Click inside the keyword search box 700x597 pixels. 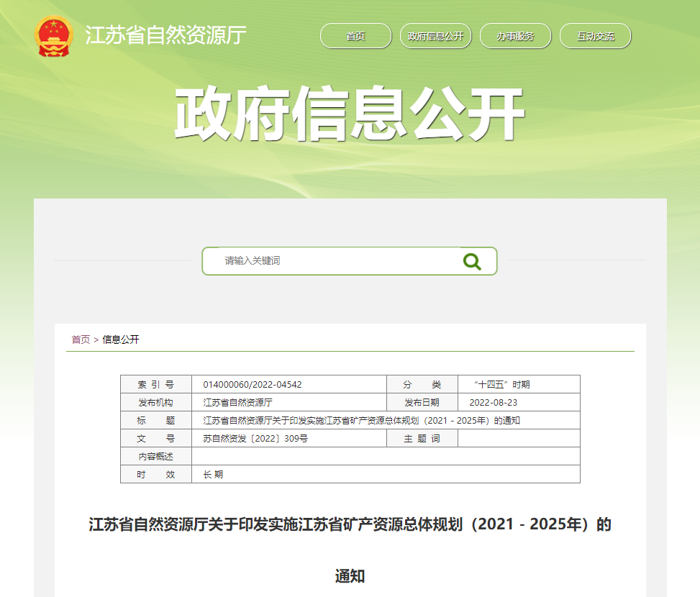[324, 260]
